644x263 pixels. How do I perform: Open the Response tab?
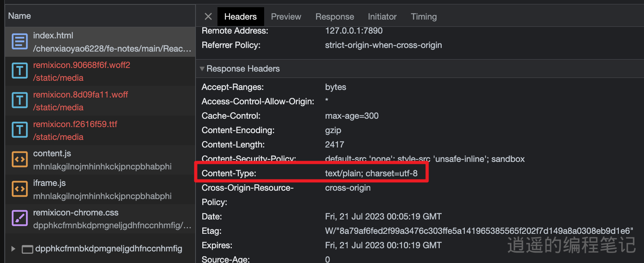point(334,17)
